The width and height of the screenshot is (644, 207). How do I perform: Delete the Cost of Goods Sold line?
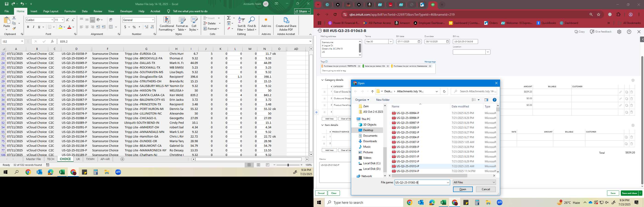[x=631, y=92]
